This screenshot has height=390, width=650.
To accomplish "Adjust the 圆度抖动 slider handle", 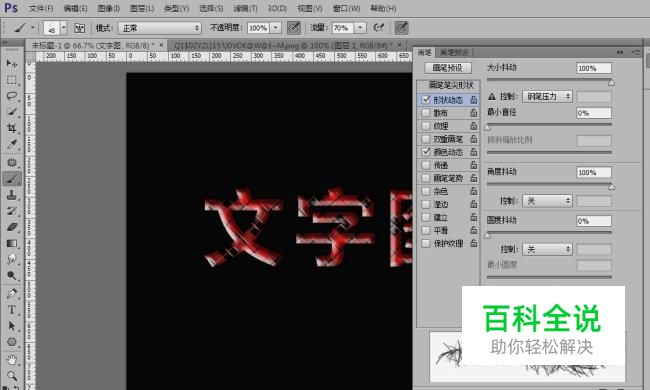I will coord(488,235).
